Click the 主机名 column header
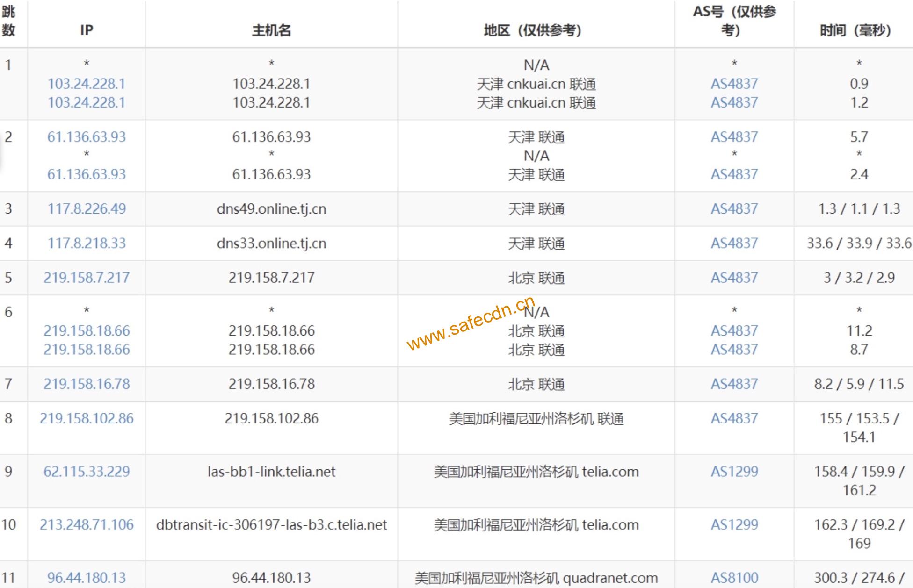Viewport: 913px width, 588px height. pyautogui.click(x=271, y=30)
